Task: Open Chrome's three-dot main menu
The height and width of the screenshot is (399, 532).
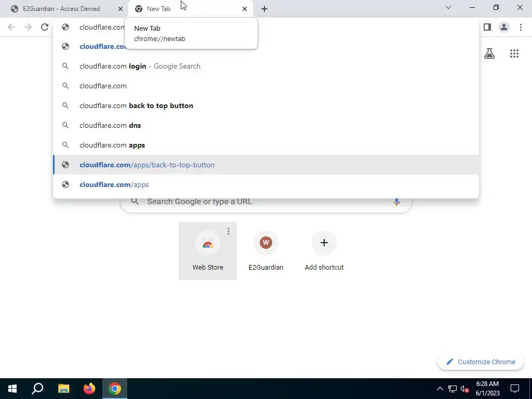Action: coord(521,27)
